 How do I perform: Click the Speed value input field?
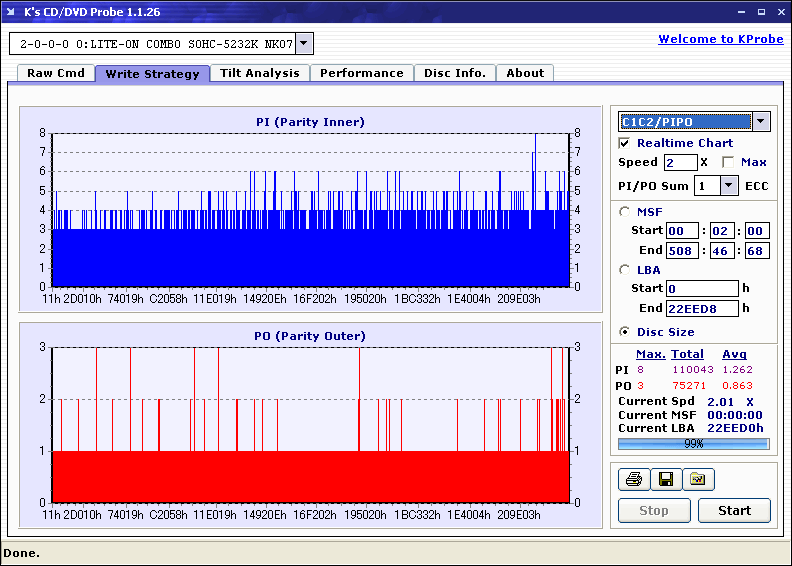point(680,162)
